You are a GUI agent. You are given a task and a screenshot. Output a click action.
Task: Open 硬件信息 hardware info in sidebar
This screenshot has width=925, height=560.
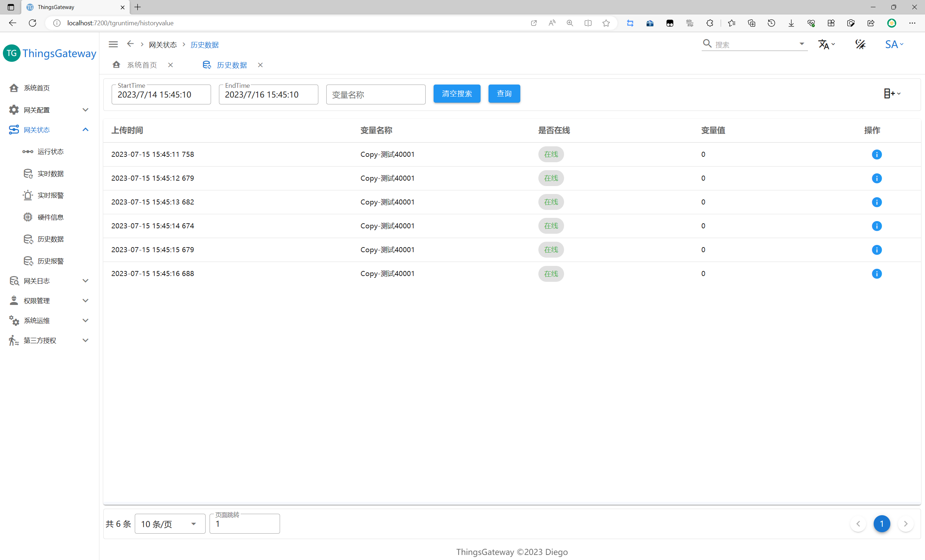[50, 217]
